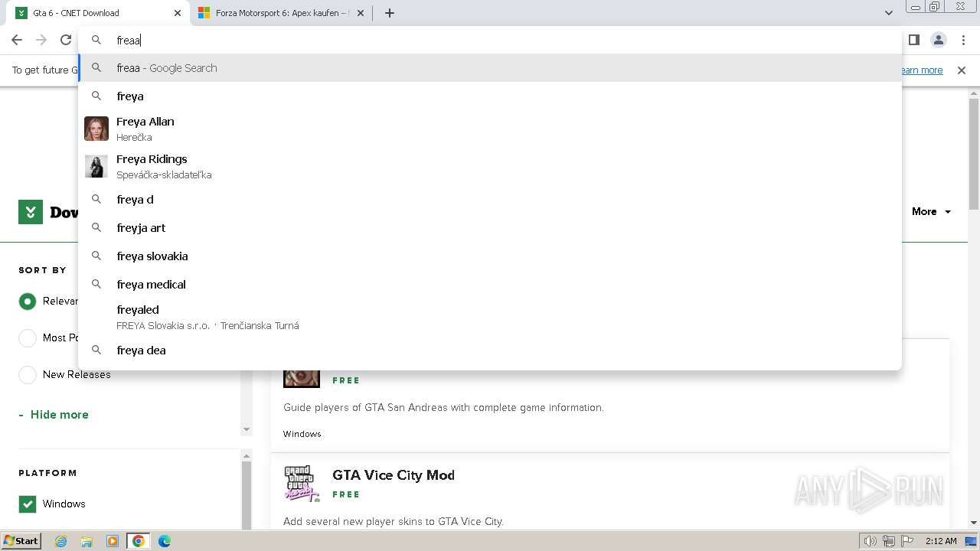Open the tab search chevron
Screen dimensions: 980x551
888,13
